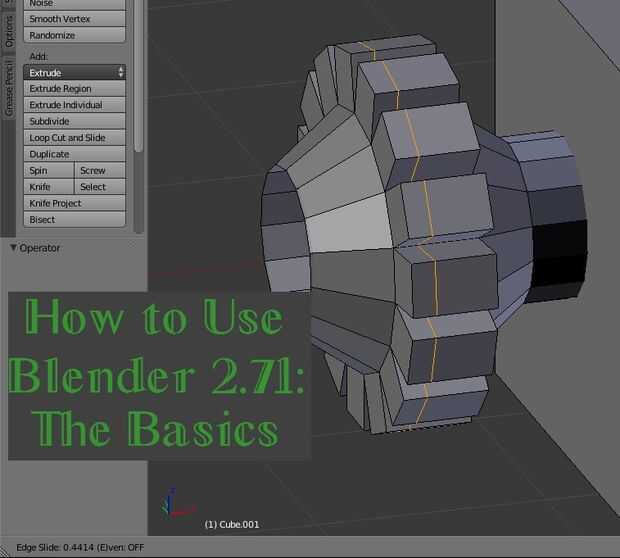The image size is (620, 558).
Task: Open the Extrude dropdown menu
Action: [74, 72]
